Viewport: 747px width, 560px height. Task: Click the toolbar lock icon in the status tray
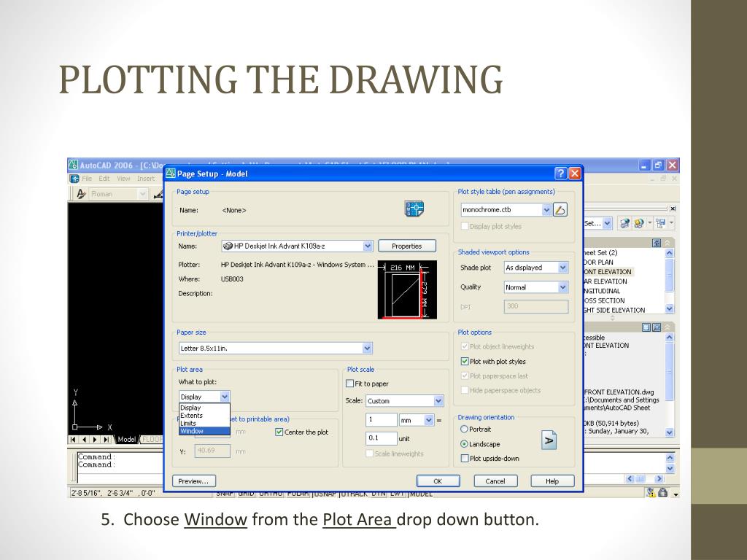point(662,494)
